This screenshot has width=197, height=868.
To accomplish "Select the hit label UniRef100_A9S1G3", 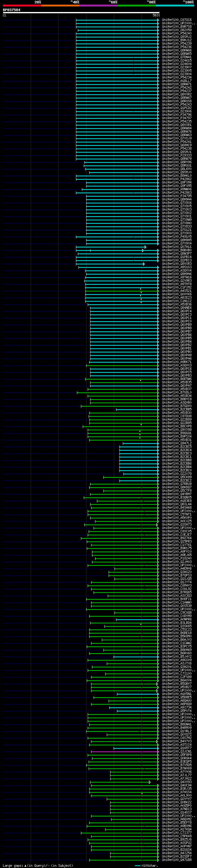I will pyautogui.click(x=177, y=267).
